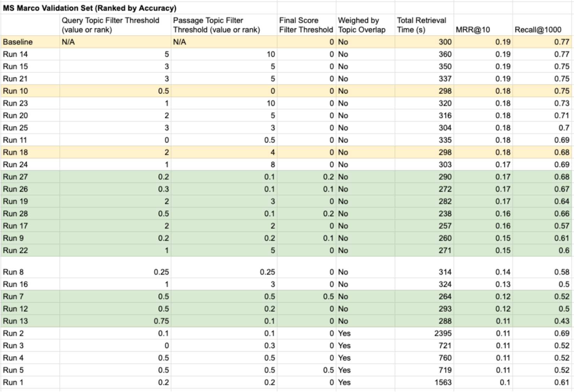Click the retrieval time value 760
This screenshot has width=574, height=392.
pos(445,358)
